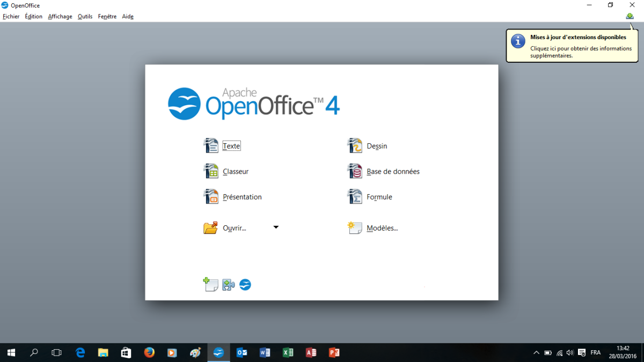644x362 pixels.
Task: Launch Microsoft Edge from the taskbar
Action: (x=80, y=352)
